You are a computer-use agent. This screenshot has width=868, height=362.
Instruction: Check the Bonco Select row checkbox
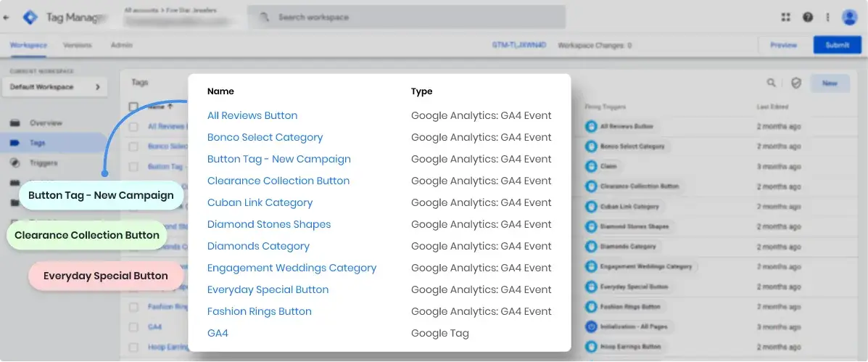pyautogui.click(x=133, y=147)
